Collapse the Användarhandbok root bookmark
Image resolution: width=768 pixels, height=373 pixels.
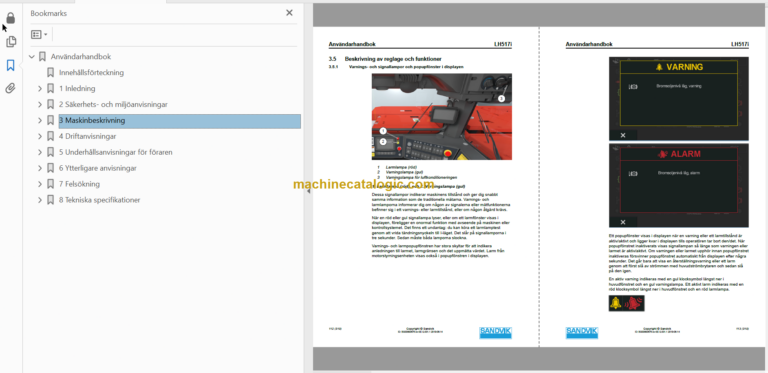click(32, 57)
